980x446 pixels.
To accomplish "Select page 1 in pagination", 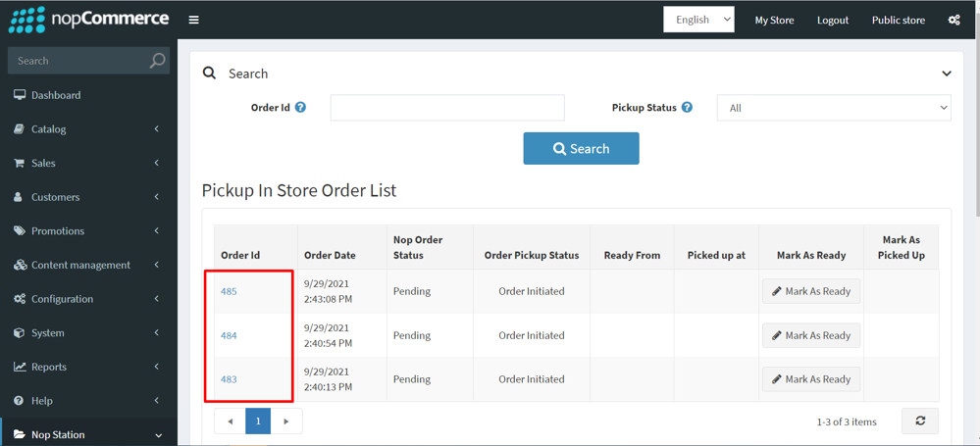I will tap(258, 421).
